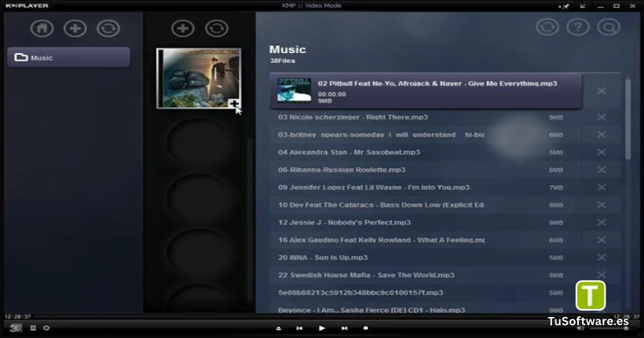Screen dimensions: 644x338
Task: Toggle the always-on-top pin in title bar
Action: (x=564, y=6)
